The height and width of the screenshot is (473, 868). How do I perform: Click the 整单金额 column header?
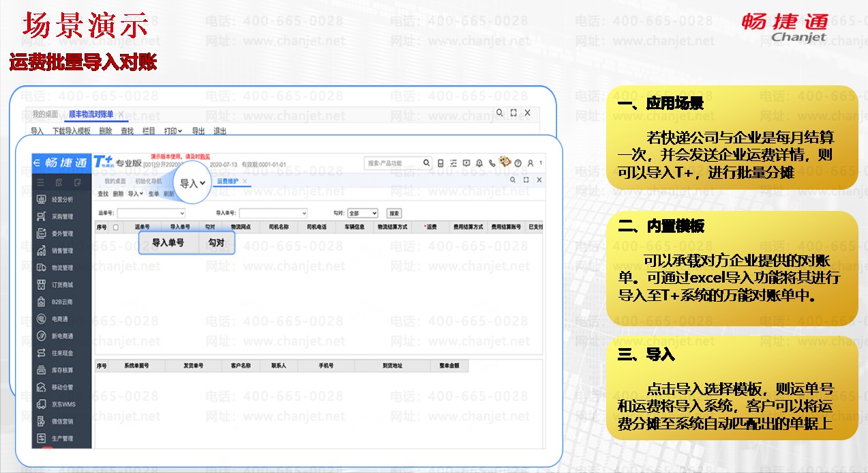click(x=449, y=366)
